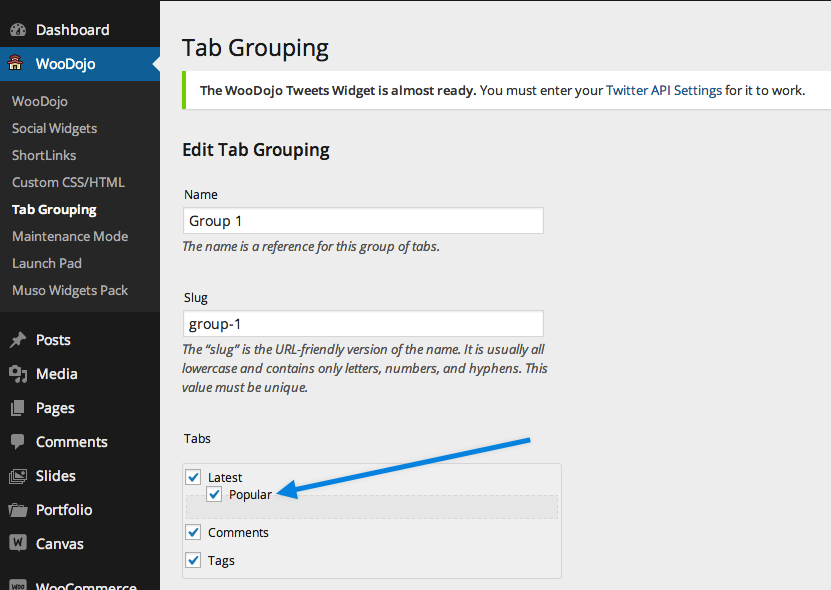Click the WooDojo temple icon
The width and height of the screenshot is (831, 590).
pos(15,63)
